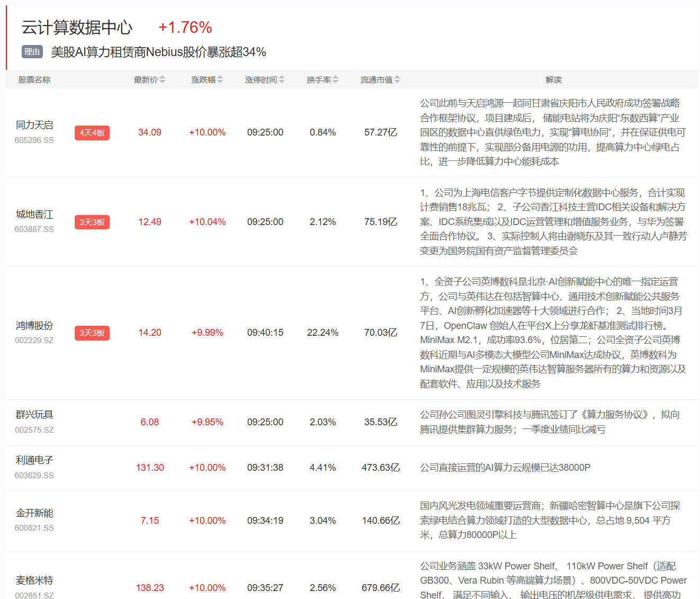
Task: Open stock 鸿博股份
Action: 34,325
